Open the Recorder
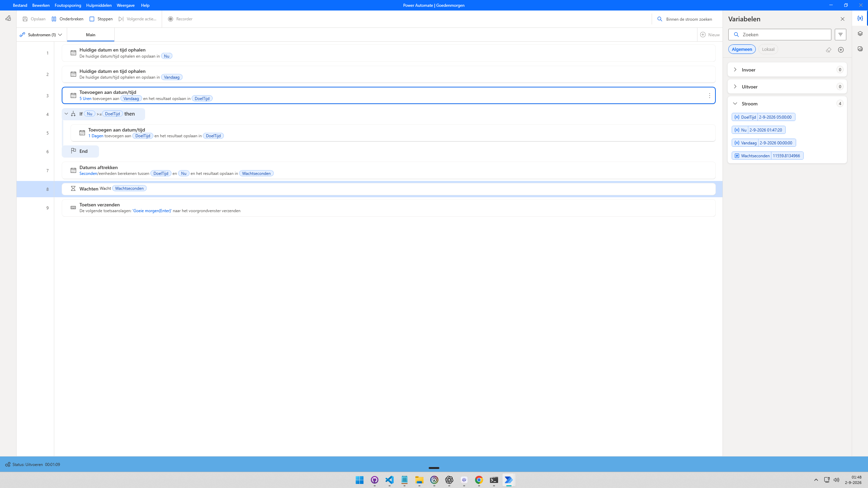This screenshot has height=488, width=868. pyautogui.click(x=180, y=19)
